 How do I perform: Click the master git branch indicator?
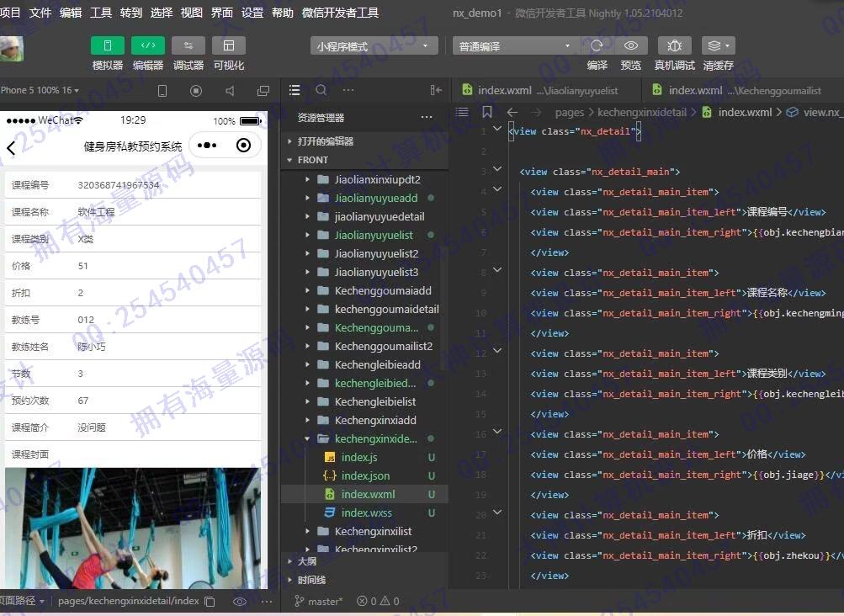pos(319,602)
